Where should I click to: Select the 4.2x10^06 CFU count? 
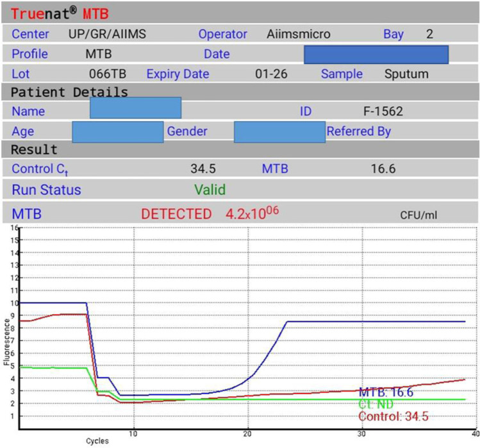coord(252,213)
